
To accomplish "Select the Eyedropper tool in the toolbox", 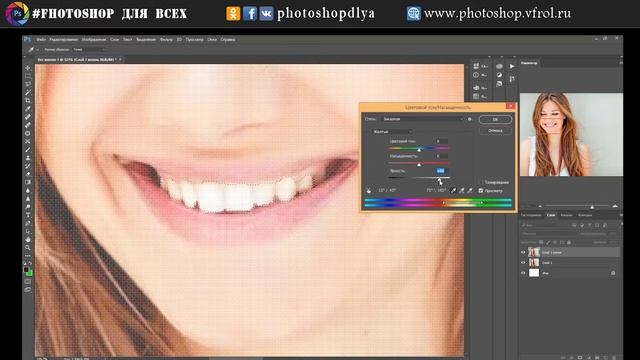I will pos(28,109).
